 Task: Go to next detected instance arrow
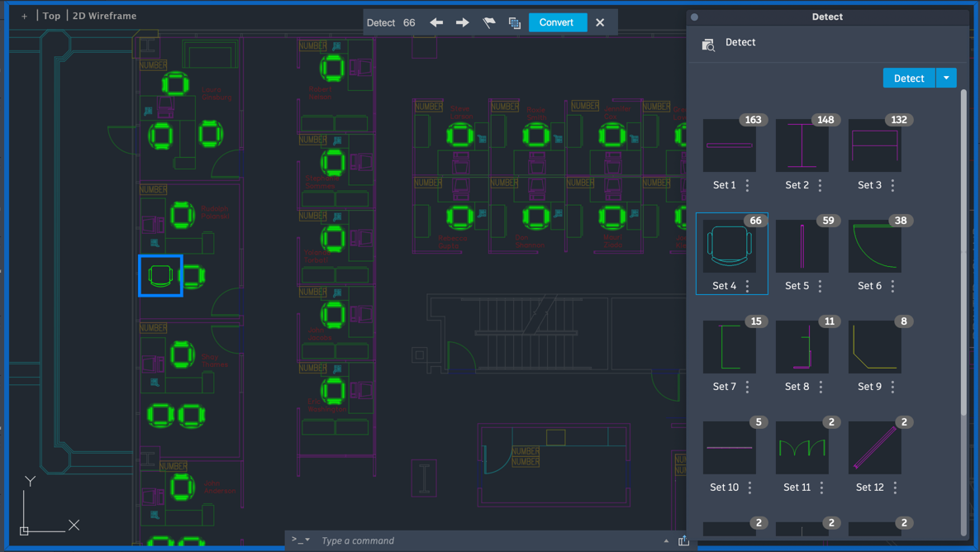click(463, 22)
